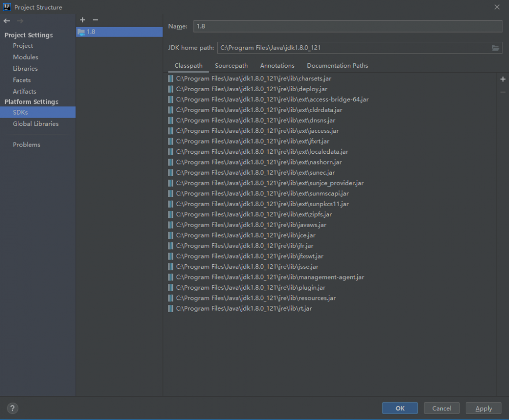509x420 pixels.
Task: Click the back navigation arrow
Action: [6, 21]
